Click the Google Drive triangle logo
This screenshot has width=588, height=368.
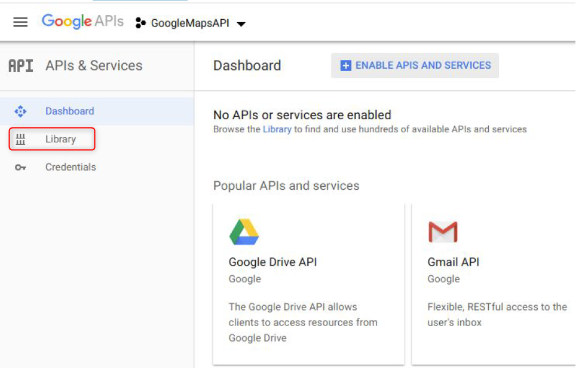click(244, 232)
